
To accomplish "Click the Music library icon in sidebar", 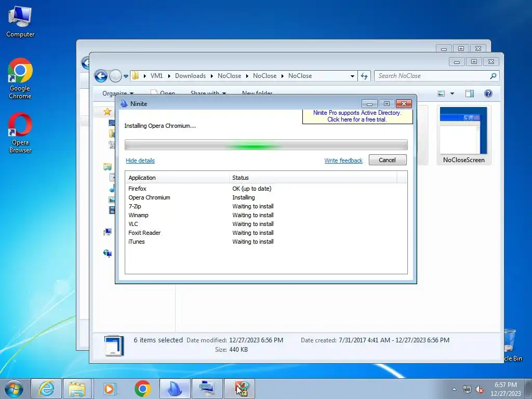I will point(112,188).
